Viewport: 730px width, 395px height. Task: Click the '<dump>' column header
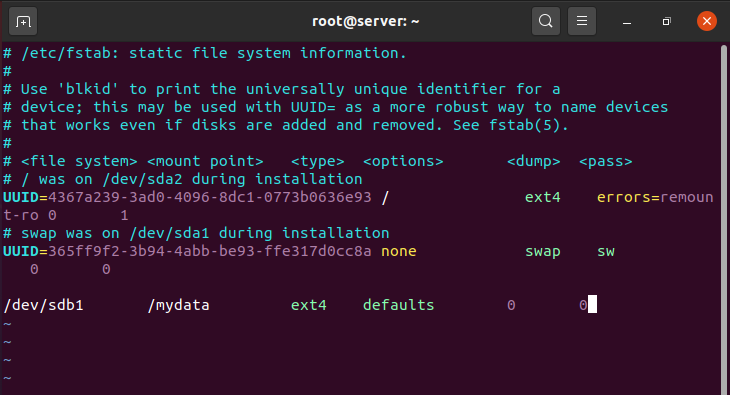point(534,161)
